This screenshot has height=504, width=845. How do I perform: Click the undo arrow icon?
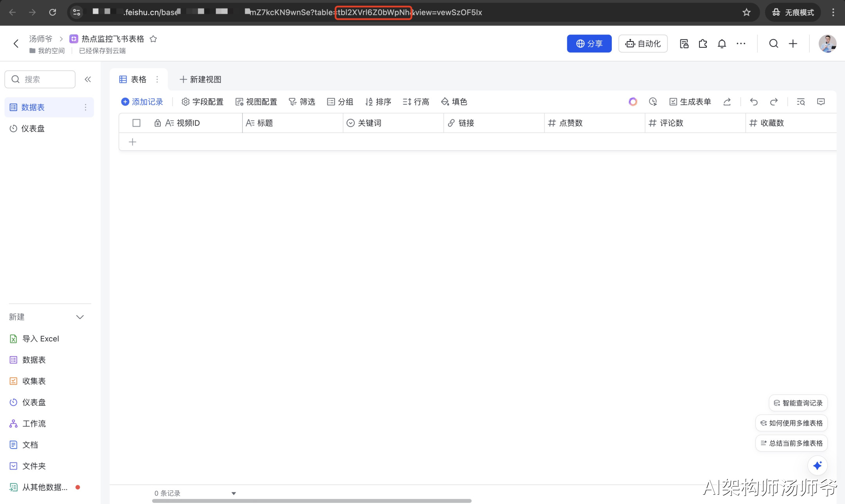coord(753,102)
